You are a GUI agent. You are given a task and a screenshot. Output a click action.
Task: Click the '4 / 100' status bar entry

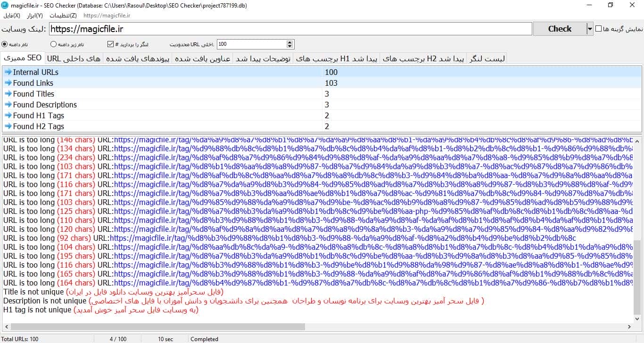(x=118, y=339)
